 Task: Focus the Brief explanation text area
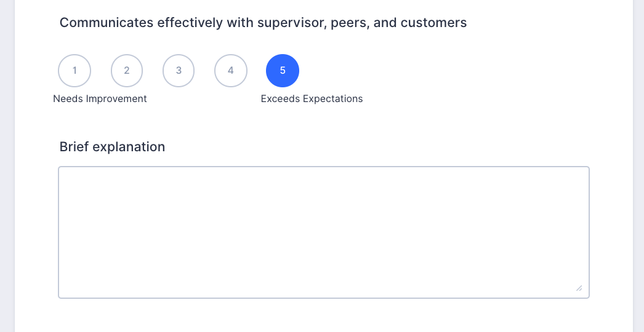pyautogui.click(x=324, y=232)
